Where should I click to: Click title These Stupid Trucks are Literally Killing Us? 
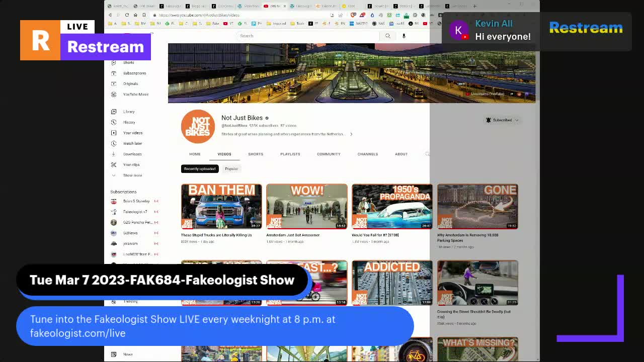pyautogui.click(x=216, y=235)
